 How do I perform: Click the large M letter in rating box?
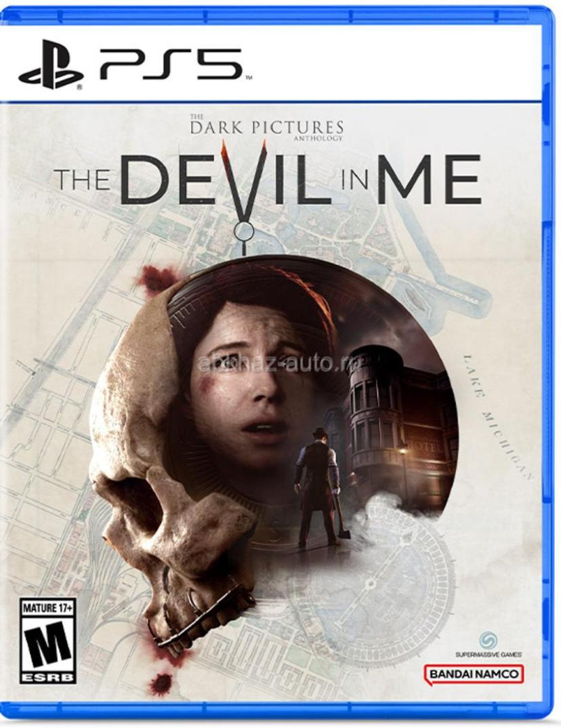(x=48, y=645)
